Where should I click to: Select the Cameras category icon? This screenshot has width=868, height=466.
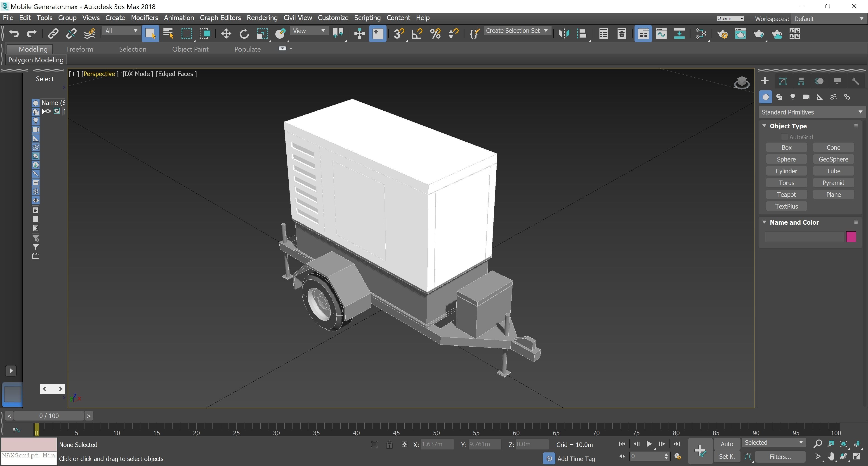click(x=806, y=97)
